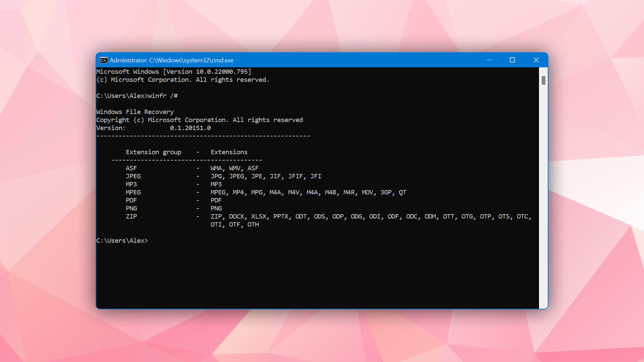Click the 'Extension group' column header
The image size is (644, 362).
click(x=154, y=152)
